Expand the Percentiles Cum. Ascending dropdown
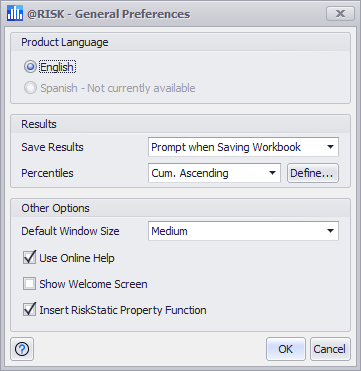361x371 pixels. click(x=214, y=173)
